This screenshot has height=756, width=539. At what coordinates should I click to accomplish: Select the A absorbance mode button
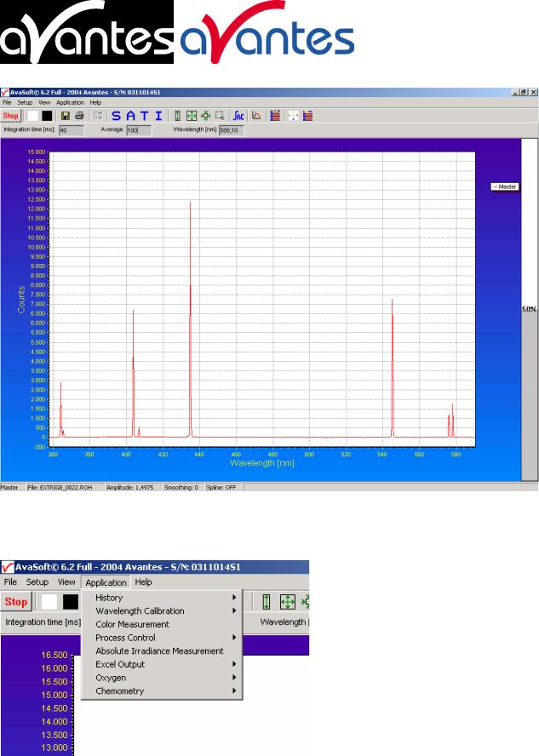click(x=130, y=116)
